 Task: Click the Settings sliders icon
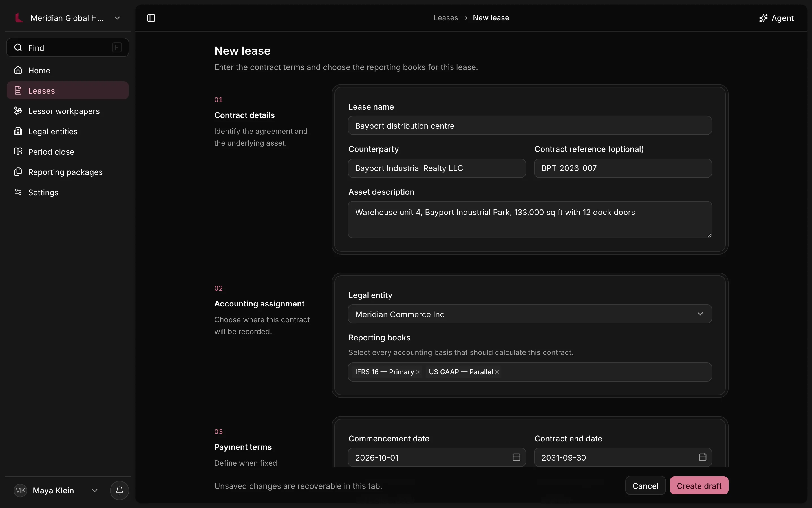(18, 192)
